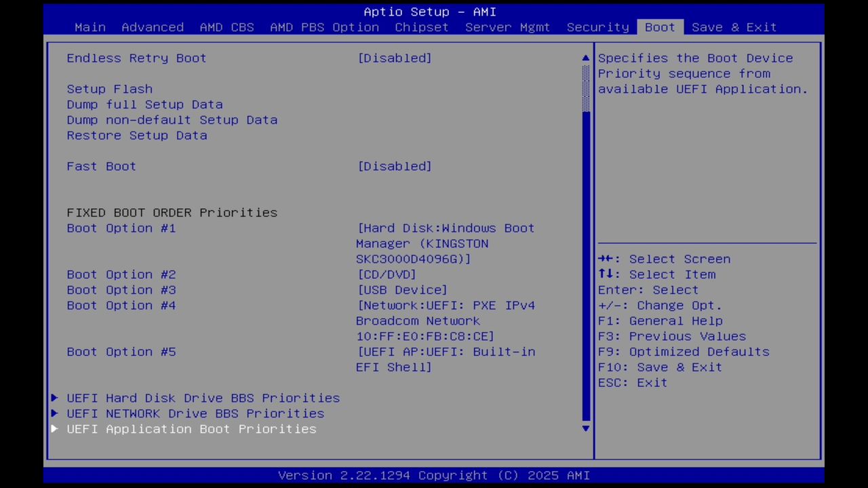The width and height of the screenshot is (868, 488).
Task: Click Dump full Setup Data
Action: click(144, 104)
